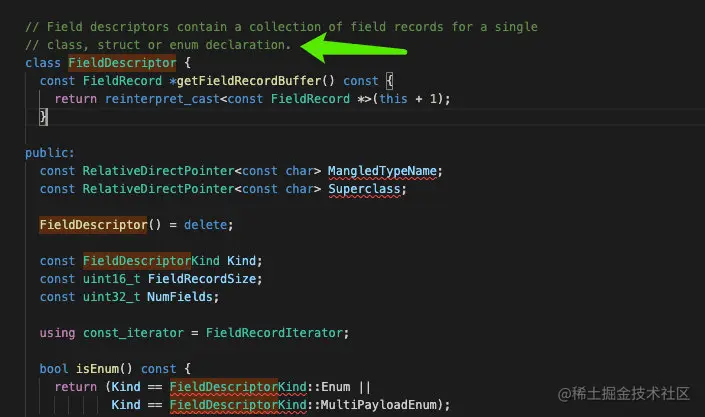The image size is (705, 417).
Task: Click the class keyword
Action: [43, 63]
